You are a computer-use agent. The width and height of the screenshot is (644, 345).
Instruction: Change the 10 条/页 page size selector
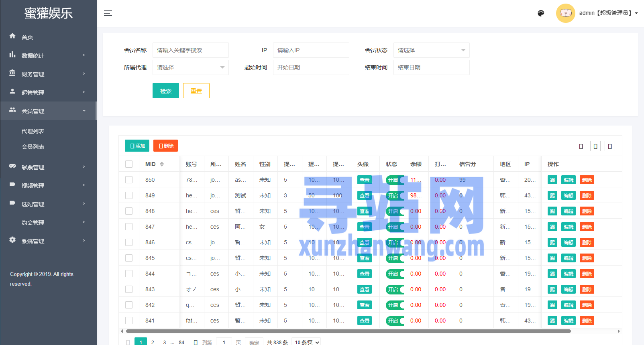coord(307,342)
